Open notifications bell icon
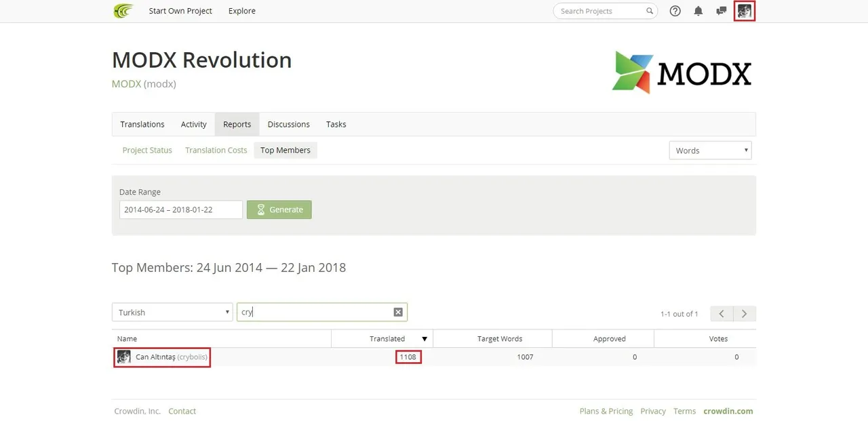 pyautogui.click(x=698, y=11)
